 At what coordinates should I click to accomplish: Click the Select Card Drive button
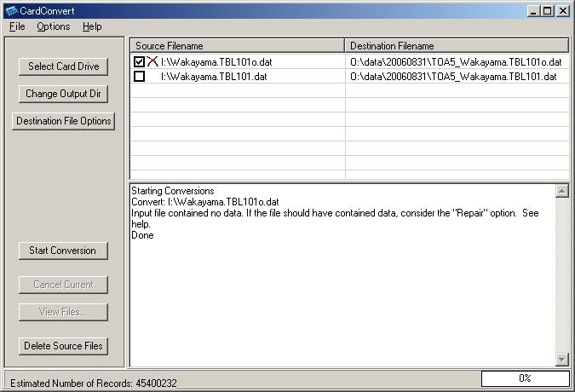63,66
